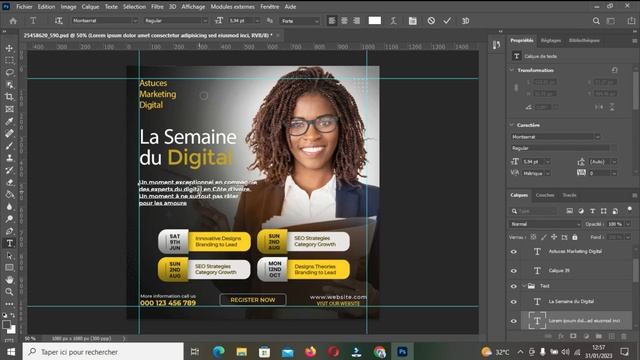Select the Object Selection tool
The image size is (640, 360).
(x=9, y=85)
